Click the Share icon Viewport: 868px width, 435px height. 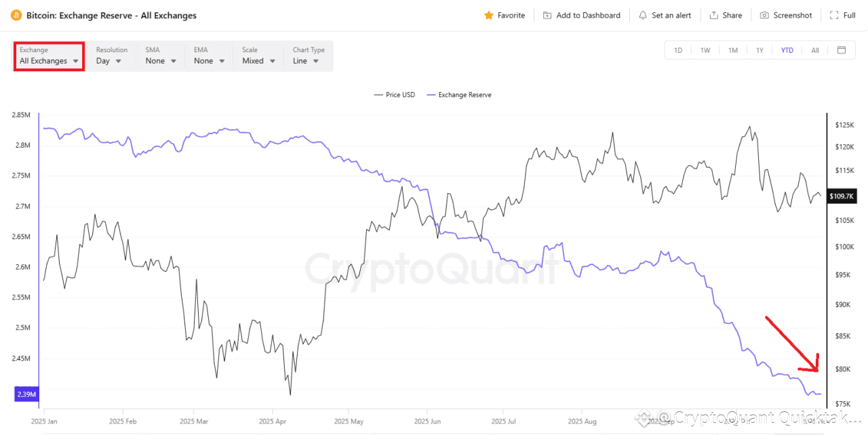(x=714, y=15)
